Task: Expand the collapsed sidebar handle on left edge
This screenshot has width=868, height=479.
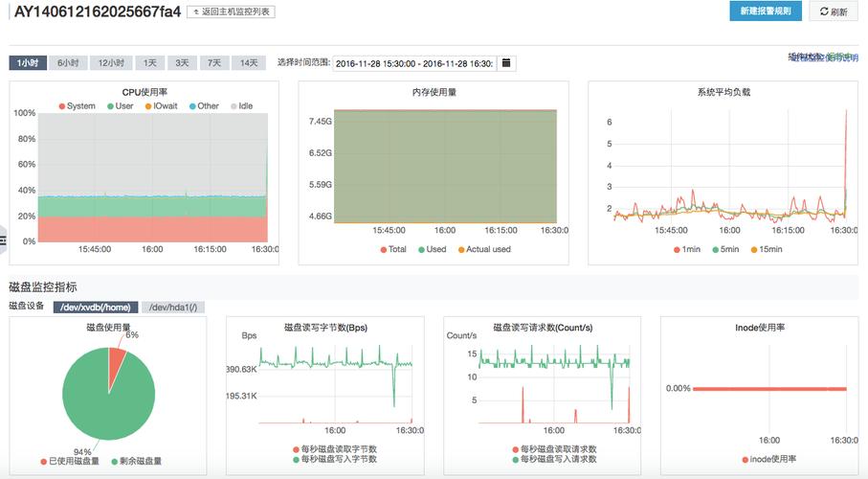Action: [x=3, y=239]
